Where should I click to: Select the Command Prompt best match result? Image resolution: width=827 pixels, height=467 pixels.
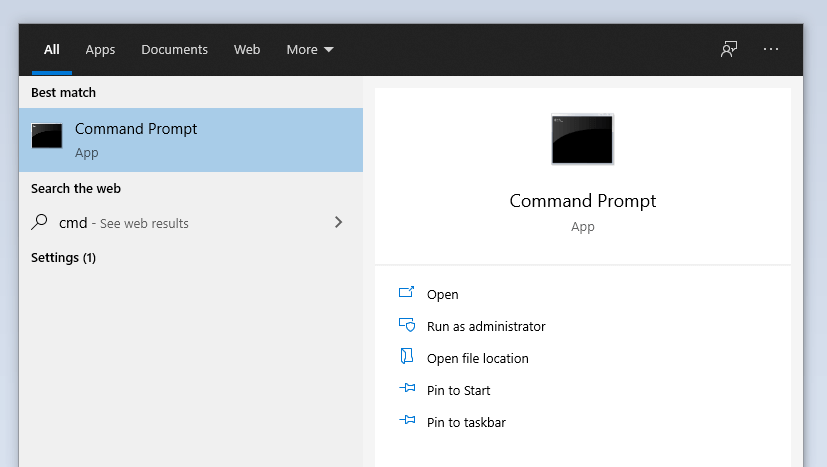191,140
